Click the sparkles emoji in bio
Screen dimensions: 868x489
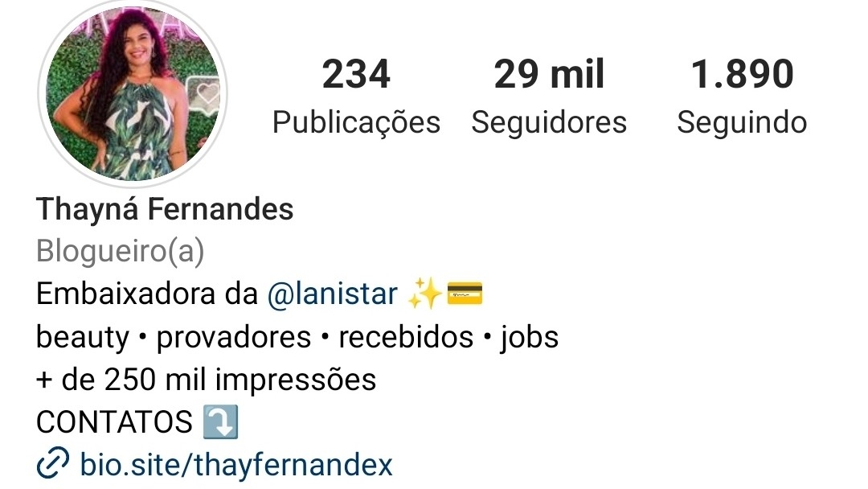click(x=424, y=294)
